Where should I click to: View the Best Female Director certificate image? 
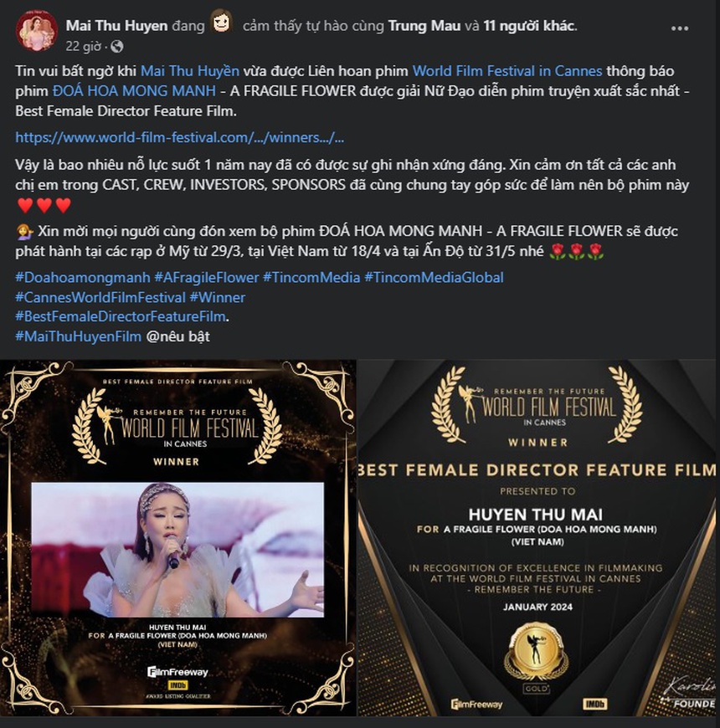pyautogui.click(x=537, y=538)
